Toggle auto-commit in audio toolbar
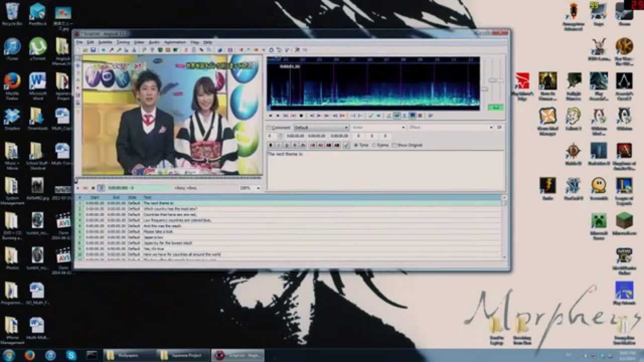This screenshot has width=644, height=362. coord(388,115)
